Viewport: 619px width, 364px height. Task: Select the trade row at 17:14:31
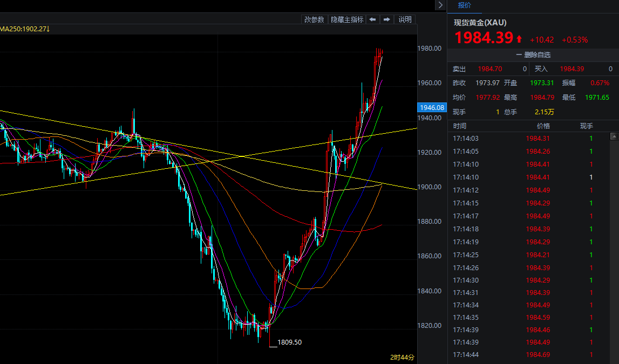click(529, 293)
